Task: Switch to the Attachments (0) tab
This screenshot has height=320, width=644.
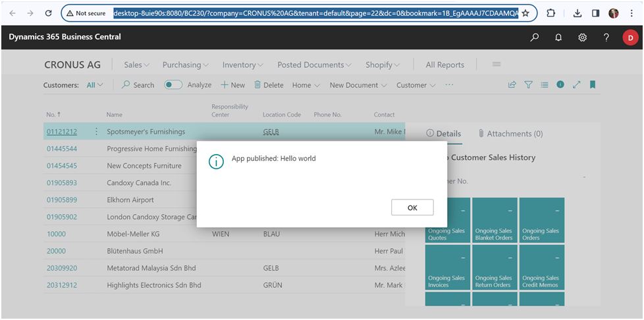Action: [510, 134]
